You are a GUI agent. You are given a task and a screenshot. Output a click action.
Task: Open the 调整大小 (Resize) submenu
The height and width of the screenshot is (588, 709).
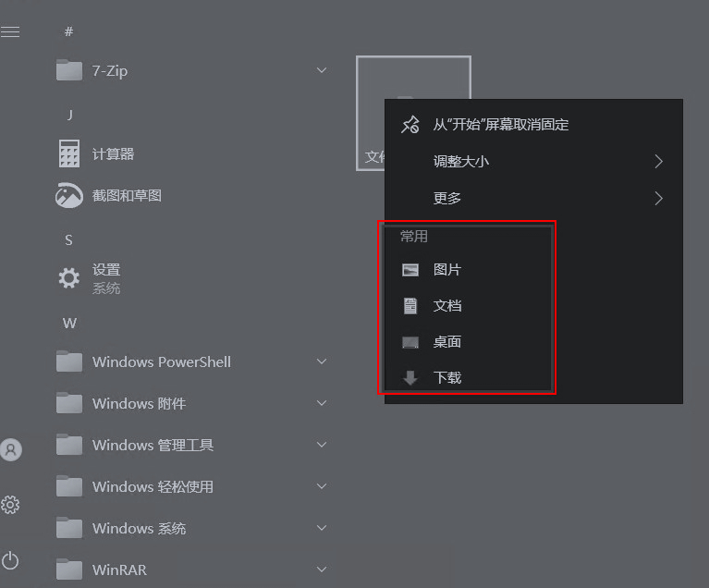coord(533,162)
